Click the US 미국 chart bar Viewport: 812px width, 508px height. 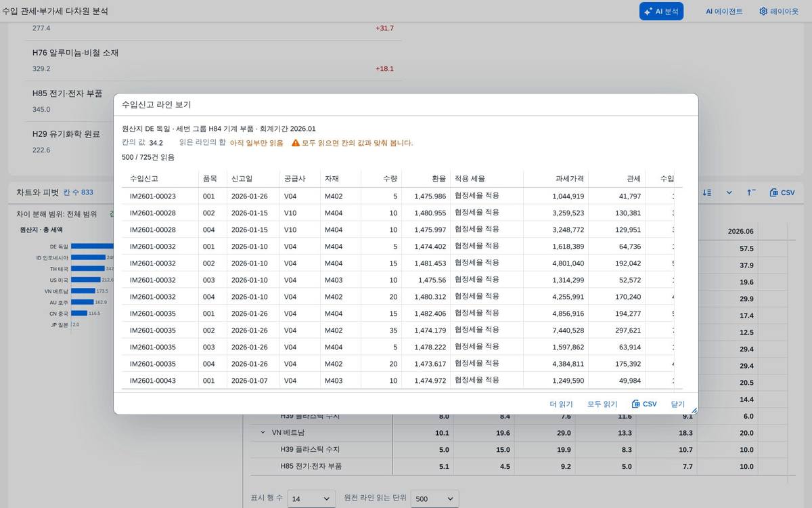coord(86,279)
